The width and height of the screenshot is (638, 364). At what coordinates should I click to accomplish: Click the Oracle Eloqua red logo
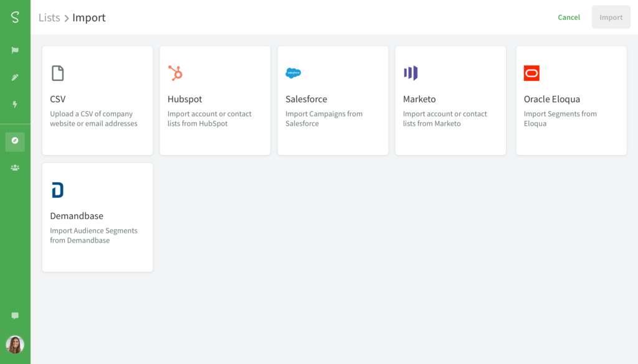[x=532, y=73]
